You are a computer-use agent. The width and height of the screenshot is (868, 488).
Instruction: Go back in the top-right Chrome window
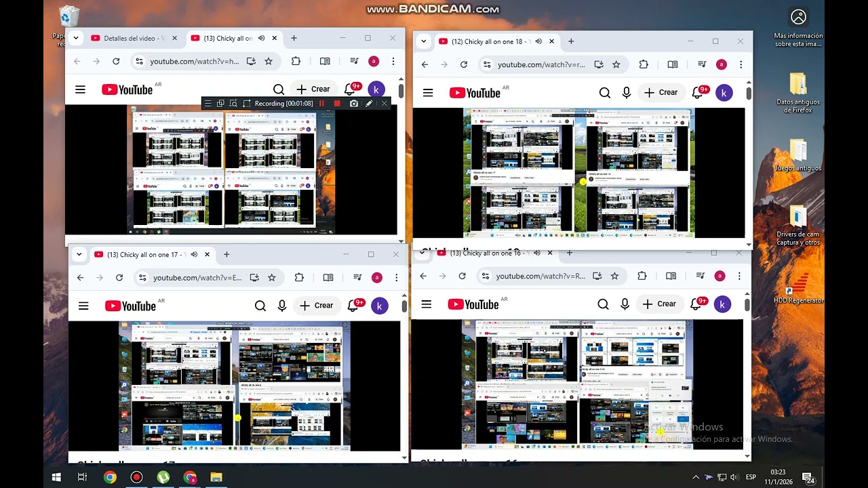tap(425, 64)
